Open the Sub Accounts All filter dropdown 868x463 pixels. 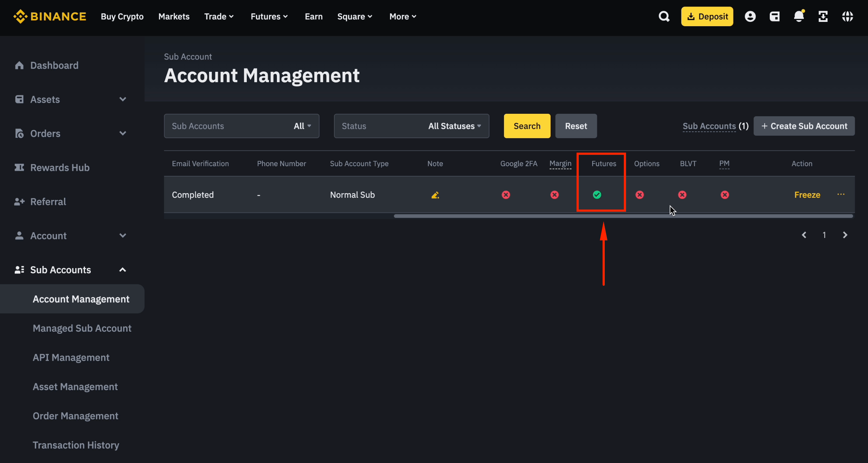[x=302, y=126]
